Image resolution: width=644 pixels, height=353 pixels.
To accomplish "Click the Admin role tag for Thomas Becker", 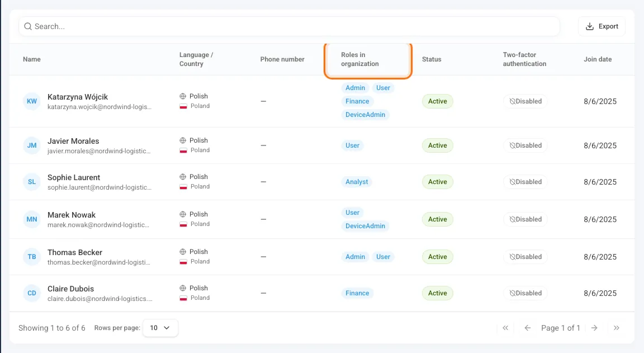I will tap(356, 257).
